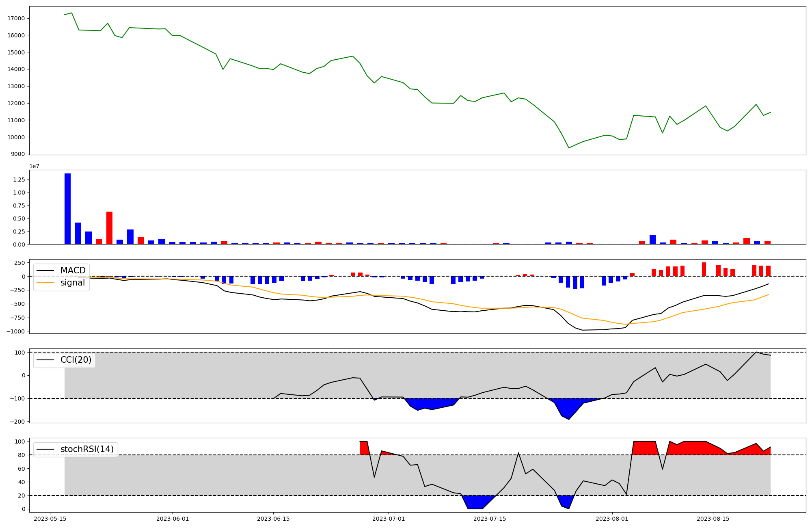812x528 pixels.
Task: Click the tallest red volume bar
Action: [x=109, y=227]
